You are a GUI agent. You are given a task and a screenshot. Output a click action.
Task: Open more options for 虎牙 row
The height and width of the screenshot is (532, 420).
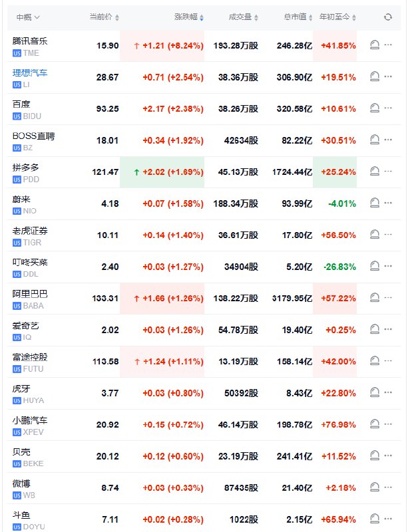point(388,392)
